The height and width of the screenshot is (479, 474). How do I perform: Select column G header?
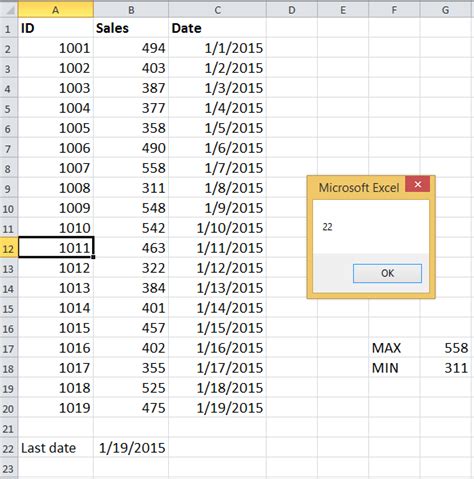[447, 10]
